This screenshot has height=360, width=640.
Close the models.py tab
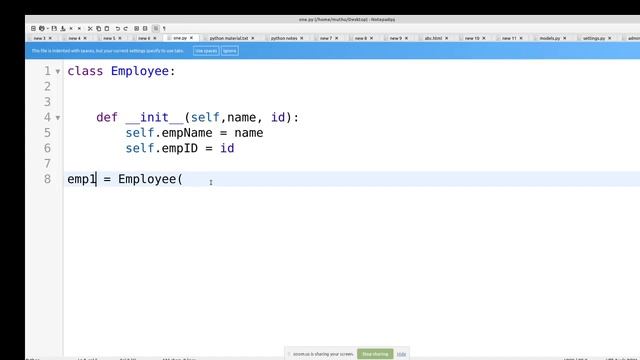(565, 38)
